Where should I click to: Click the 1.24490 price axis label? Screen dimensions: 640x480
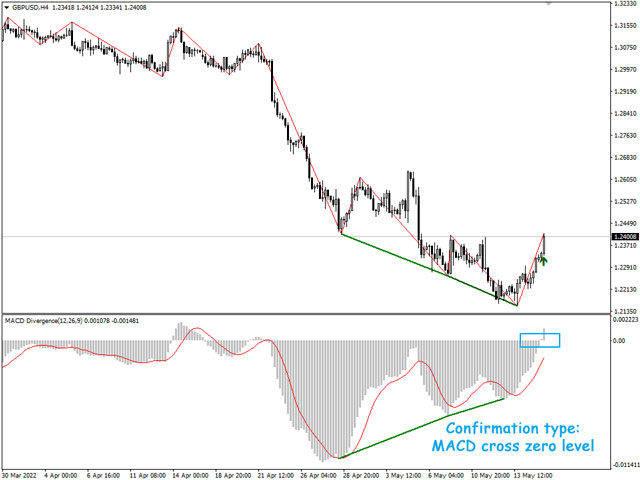[x=625, y=224]
